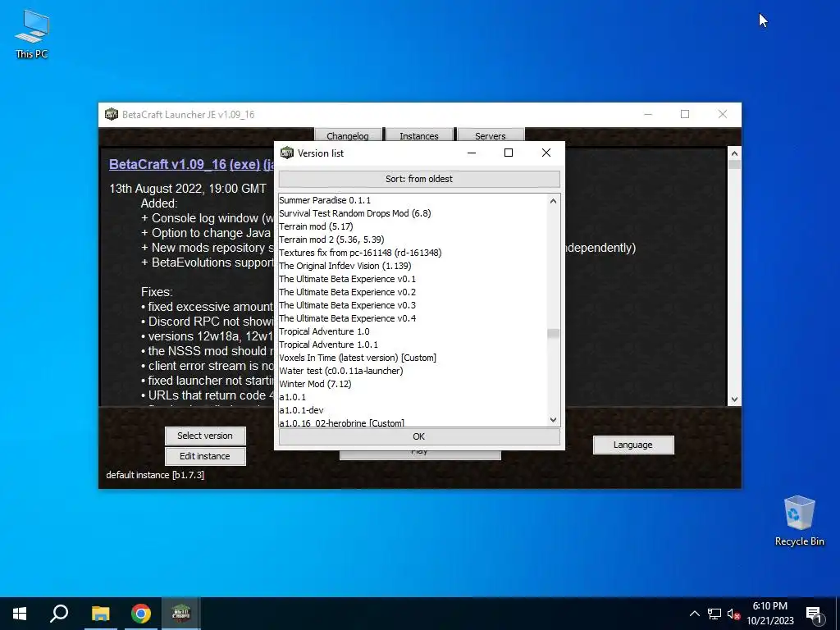This screenshot has width=840, height=630.
Task: Switch to the Changelog tab
Action: (348, 135)
